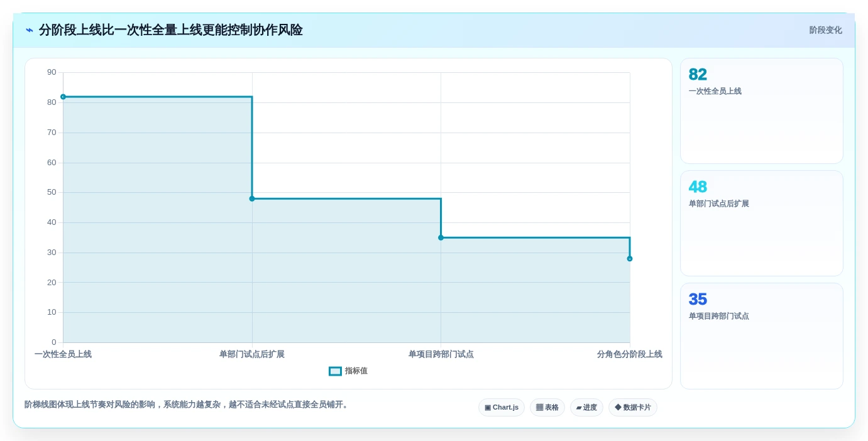868x441 pixels.
Task: Open the card showing 82
Action: click(x=761, y=111)
